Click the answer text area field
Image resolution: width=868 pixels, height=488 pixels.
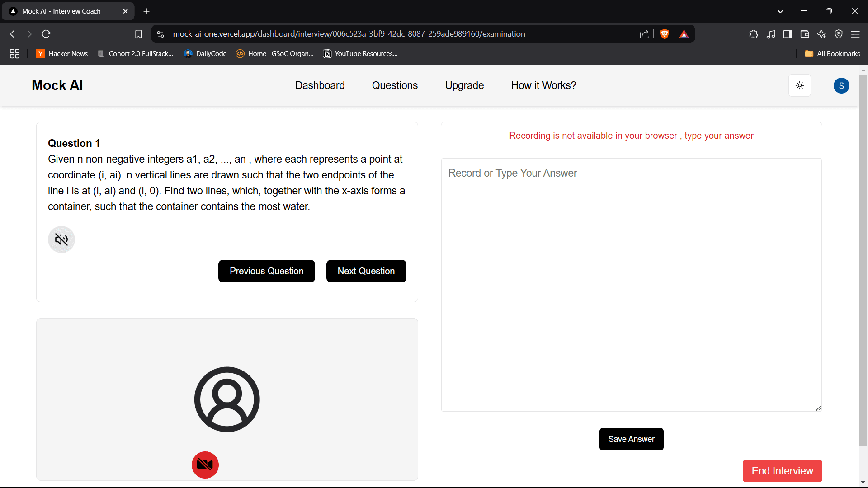[631, 285]
